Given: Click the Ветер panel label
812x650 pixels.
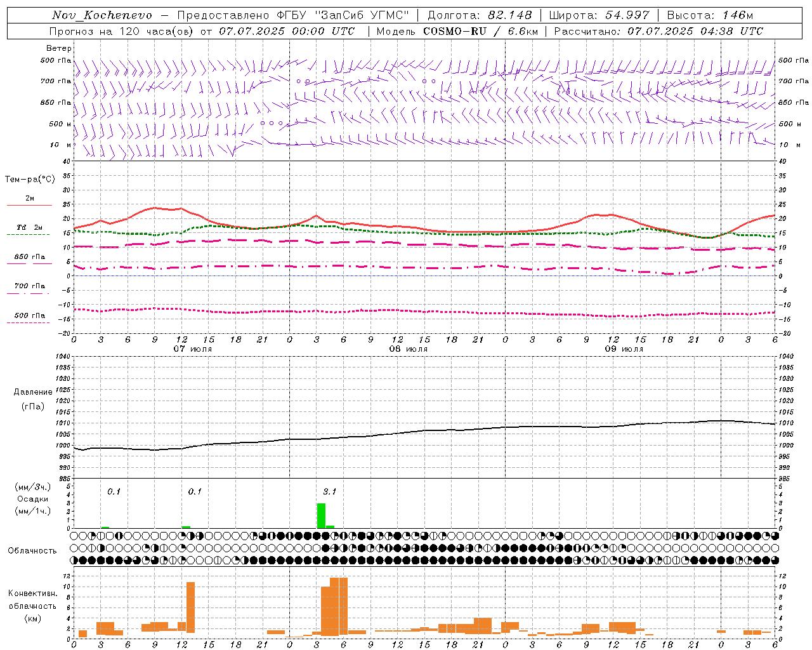Looking at the screenshot, I should pos(59,48).
